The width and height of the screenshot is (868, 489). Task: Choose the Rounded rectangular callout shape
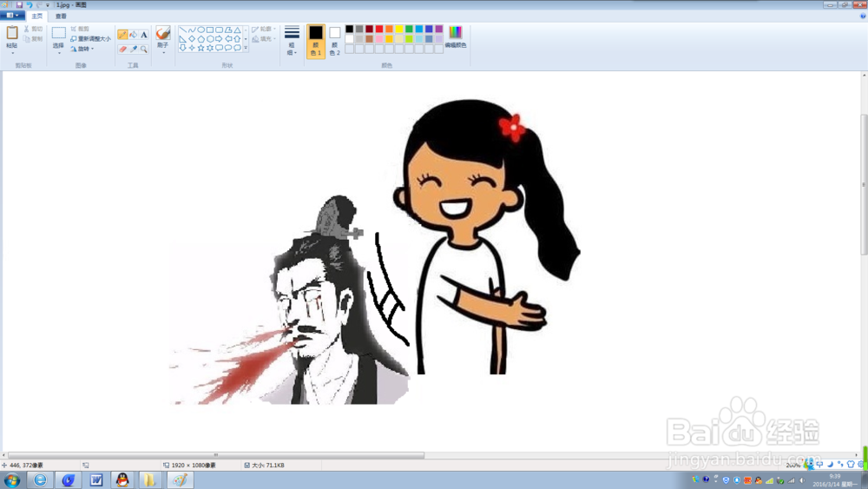[x=220, y=48]
